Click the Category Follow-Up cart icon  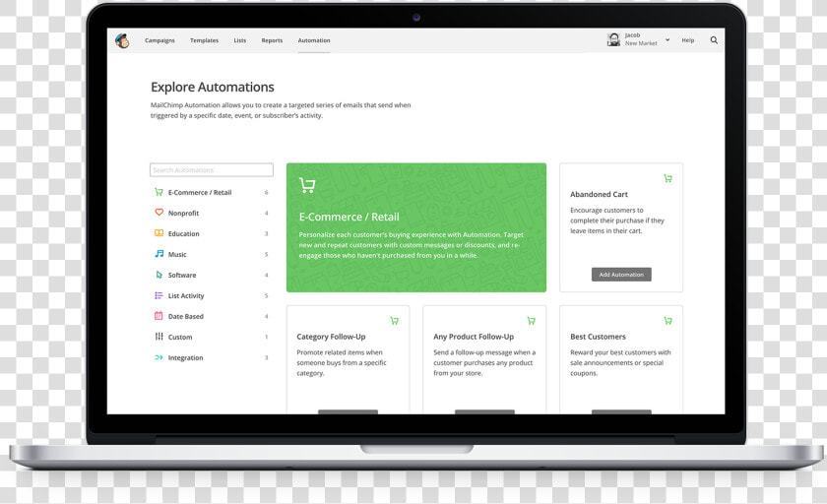coord(395,321)
